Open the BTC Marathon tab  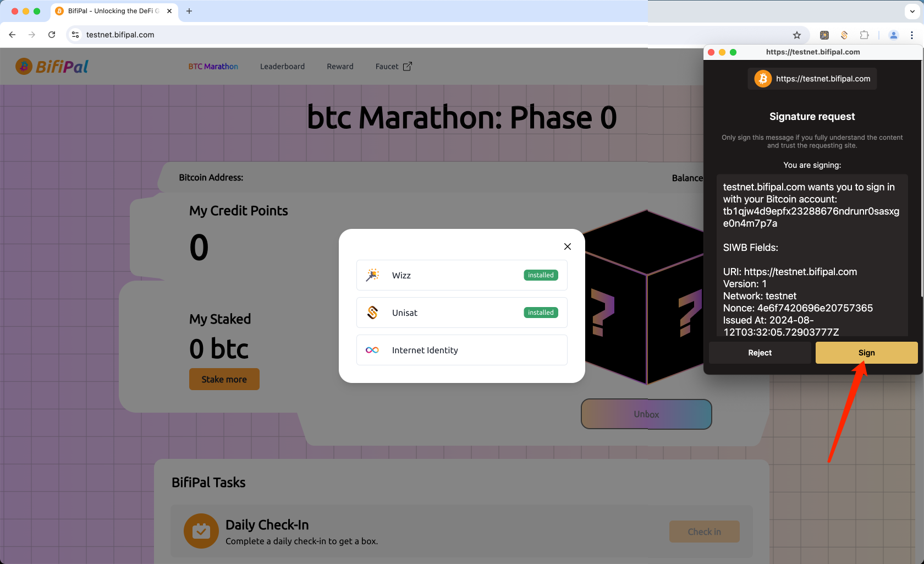(x=213, y=67)
